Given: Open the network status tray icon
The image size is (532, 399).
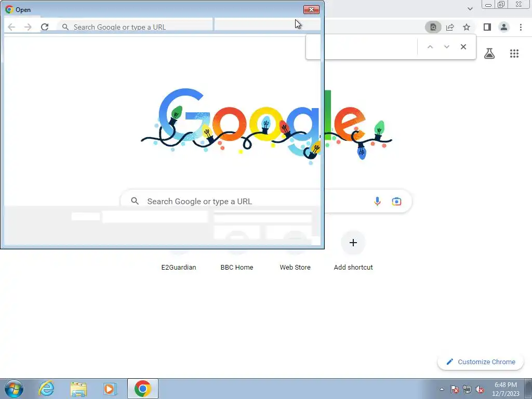Looking at the screenshot, I should pyautogui.click(x=467, y=389).
